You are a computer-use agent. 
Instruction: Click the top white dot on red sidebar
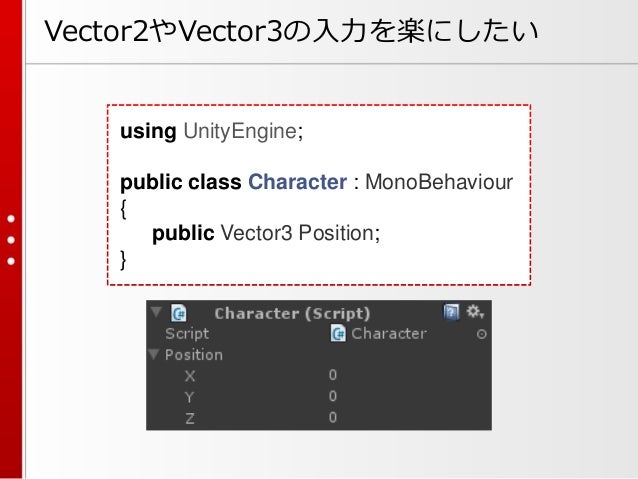[x=11, y=219]
